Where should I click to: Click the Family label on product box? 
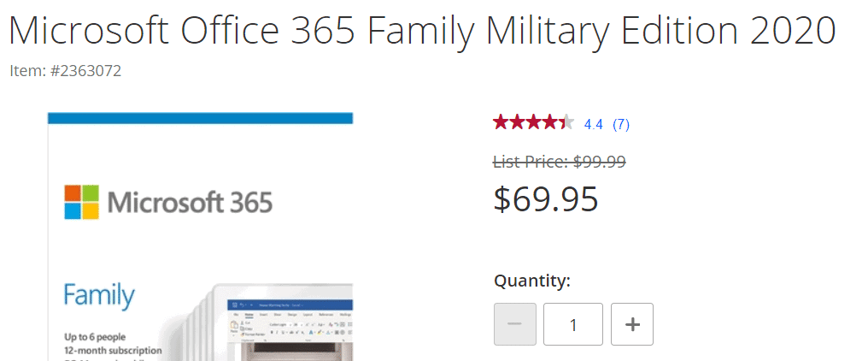[99, 296]
